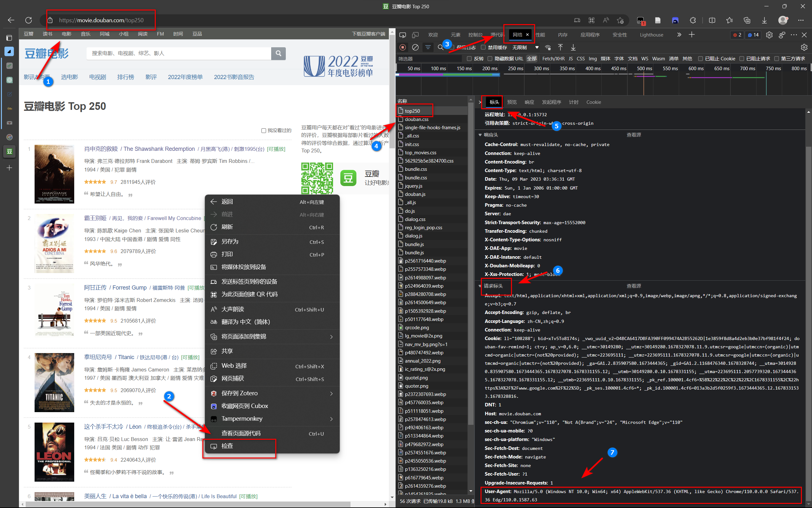
Task: Open the Cookie request tab
Action: click(x=593, y=102)
